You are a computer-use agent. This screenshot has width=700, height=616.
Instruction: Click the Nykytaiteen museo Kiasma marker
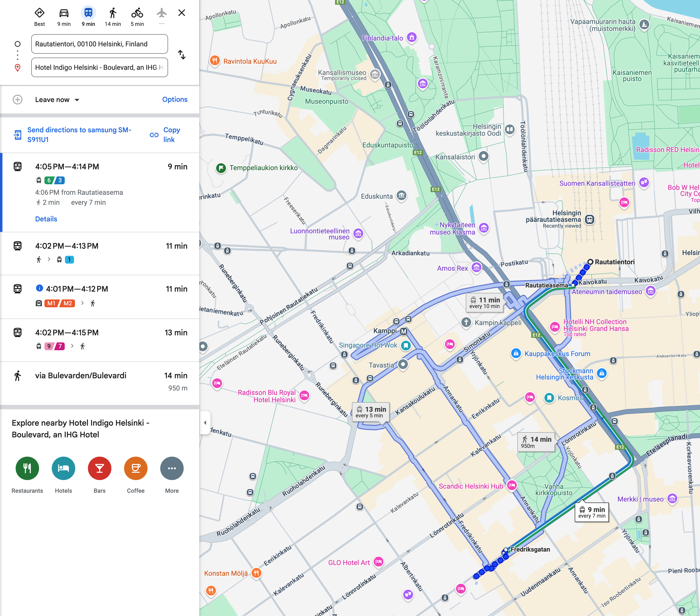coord(484,228)
